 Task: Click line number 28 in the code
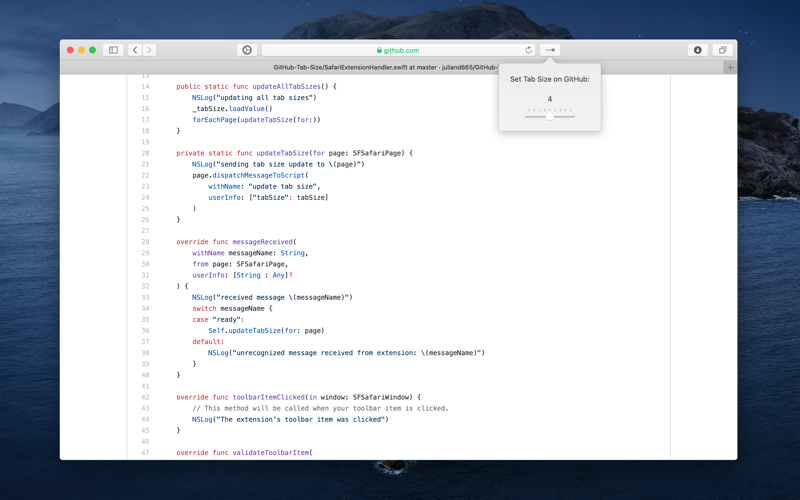(145, 242)
